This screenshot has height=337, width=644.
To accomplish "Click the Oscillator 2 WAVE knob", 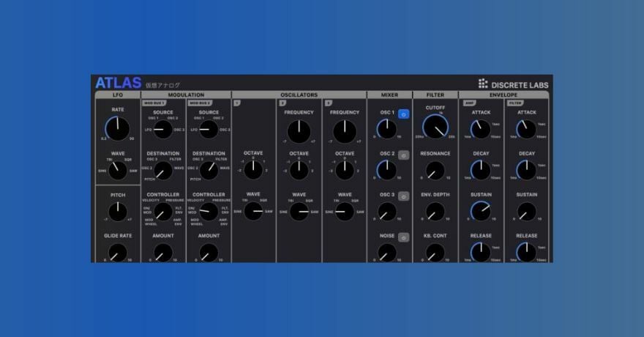I will pyautogui.click(x=299, y=212).
